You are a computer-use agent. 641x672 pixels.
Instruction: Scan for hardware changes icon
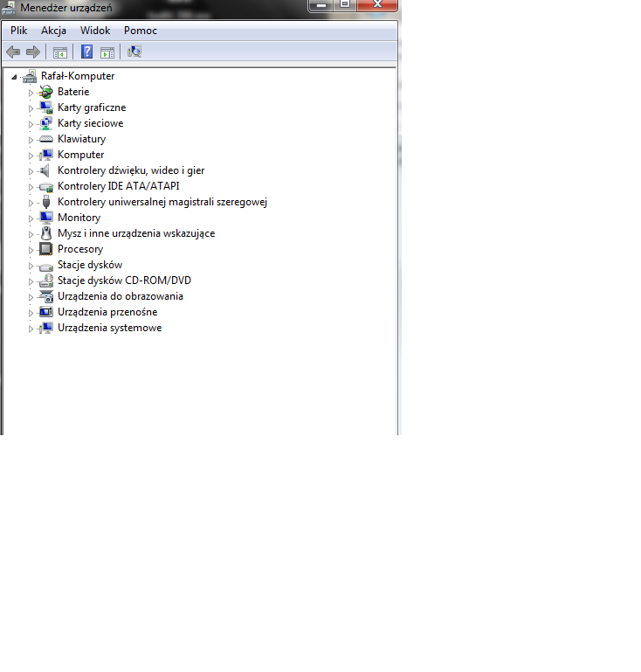pos(134,52)
